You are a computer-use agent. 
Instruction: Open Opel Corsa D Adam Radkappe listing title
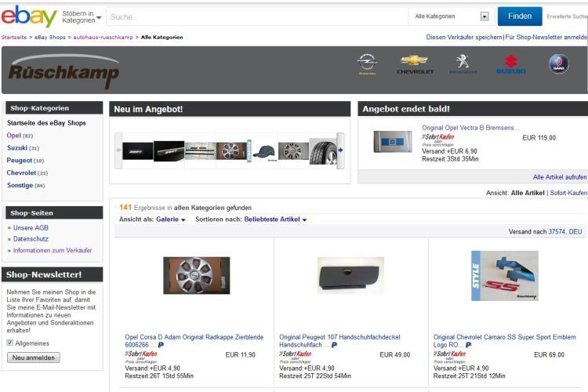point(194,340)
